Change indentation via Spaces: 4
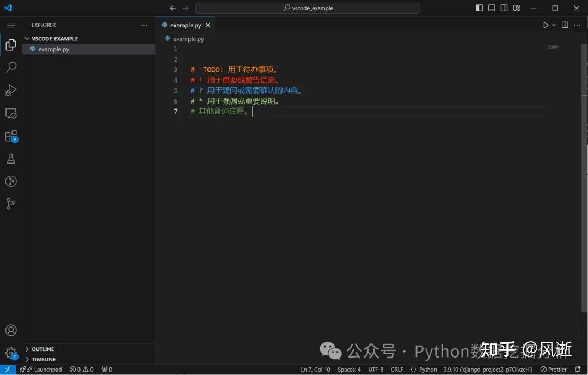 click(349, 370)
